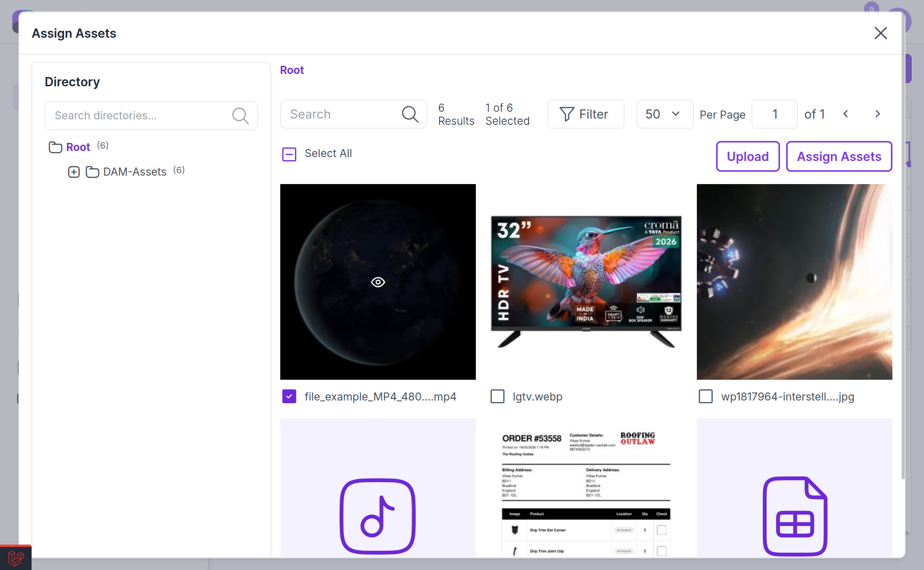Go to previous page with left chevron
This screenshot has height=570, width=924.
(846, 114)
